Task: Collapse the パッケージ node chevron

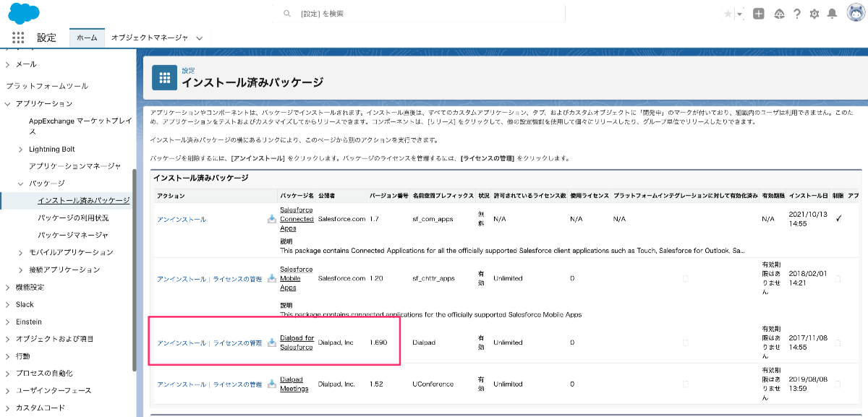Action: point(20,184)
